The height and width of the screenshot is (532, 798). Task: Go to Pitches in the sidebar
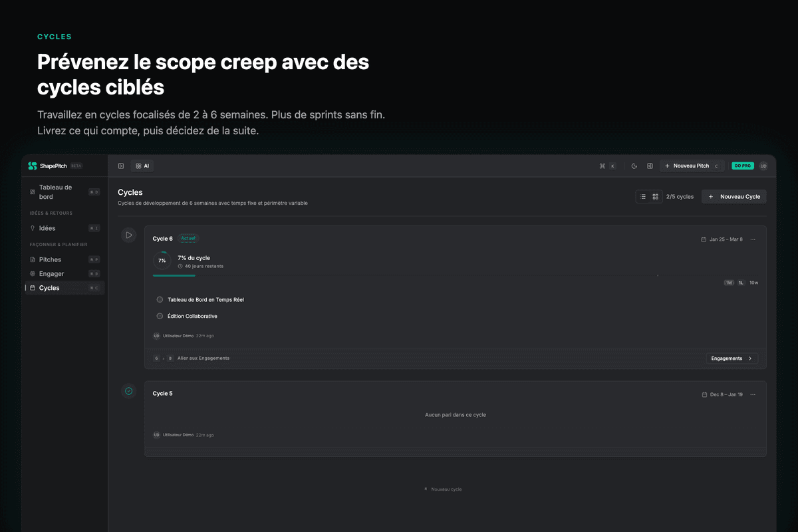[50, 259]
